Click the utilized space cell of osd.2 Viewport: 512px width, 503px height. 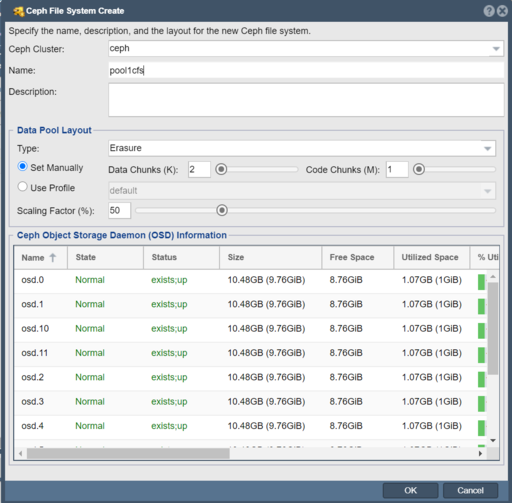[x=432, y=377]
